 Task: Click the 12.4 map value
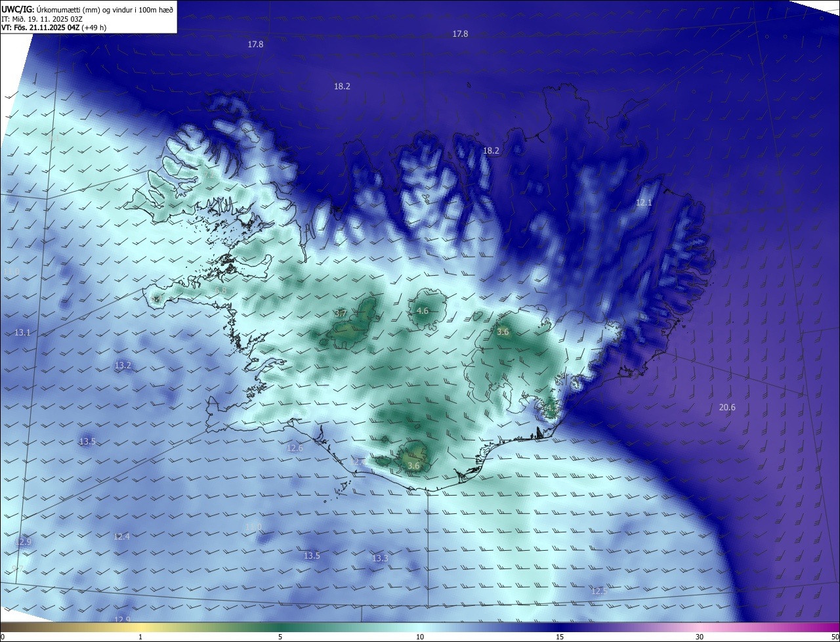coord(121,537)
